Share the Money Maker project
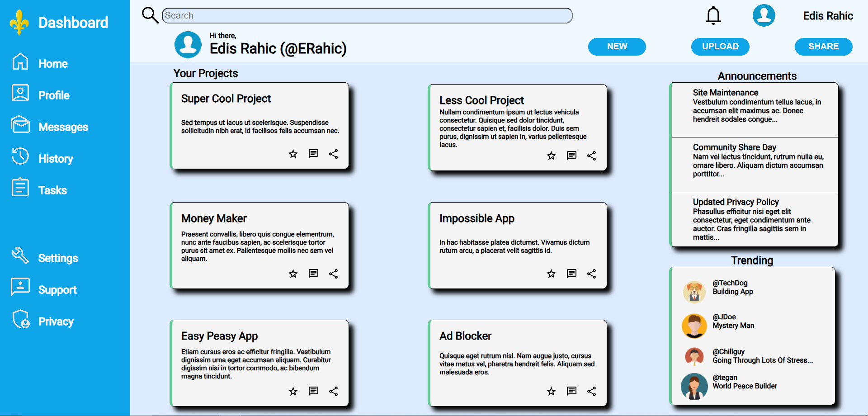 334,274
